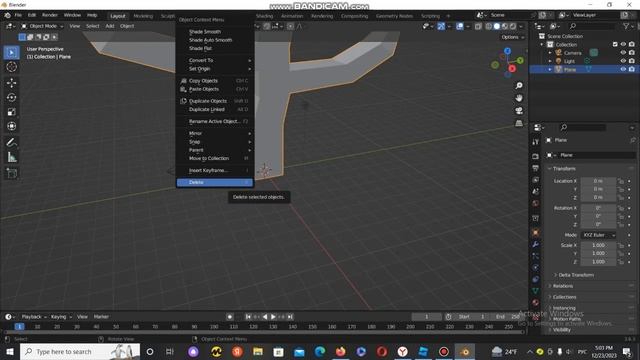
Task: Choose Delete in the context menu
Action: (215, 182)
